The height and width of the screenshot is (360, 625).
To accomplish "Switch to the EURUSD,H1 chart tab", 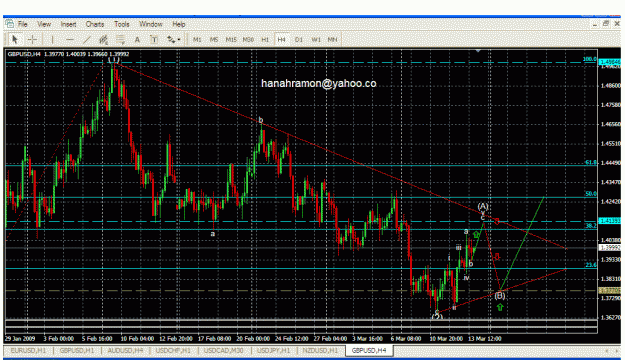I will 28,350.
